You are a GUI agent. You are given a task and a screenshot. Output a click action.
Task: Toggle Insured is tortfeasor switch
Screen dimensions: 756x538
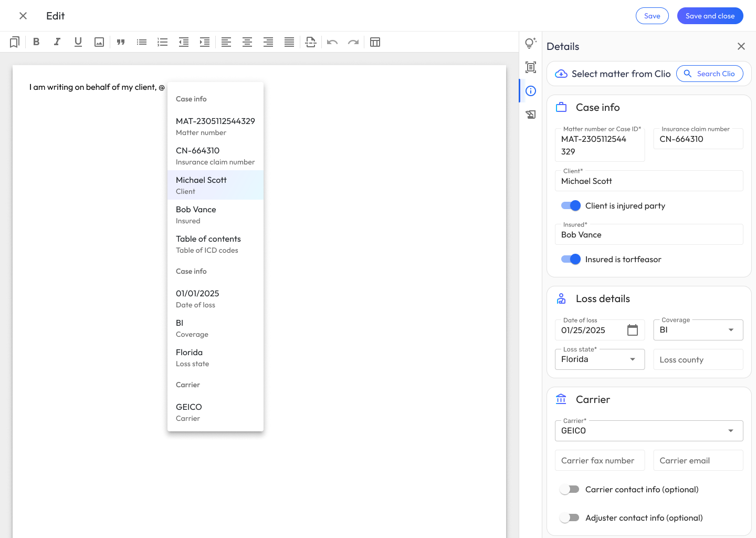pyautogui.click(x=571, y=259)
